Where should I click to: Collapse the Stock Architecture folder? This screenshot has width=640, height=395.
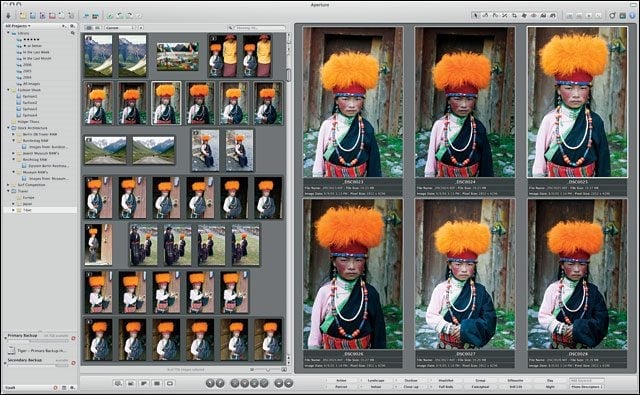point(8,128)
